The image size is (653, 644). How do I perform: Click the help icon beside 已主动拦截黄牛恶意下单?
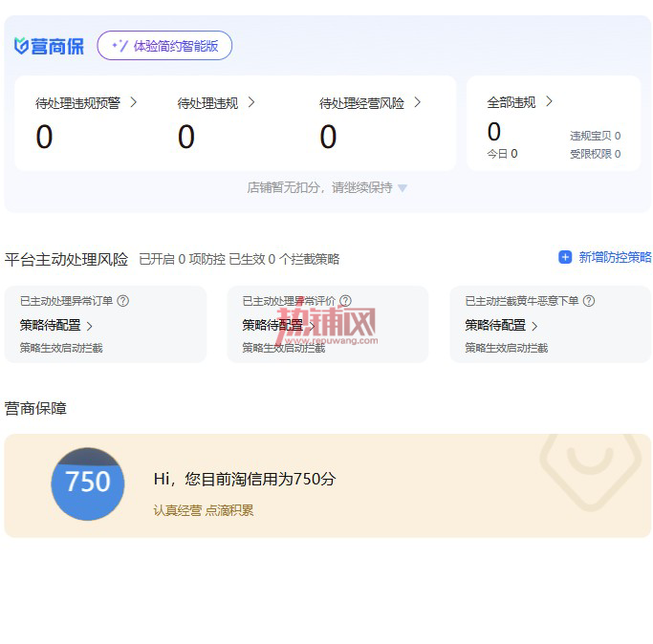coord(589,301)
